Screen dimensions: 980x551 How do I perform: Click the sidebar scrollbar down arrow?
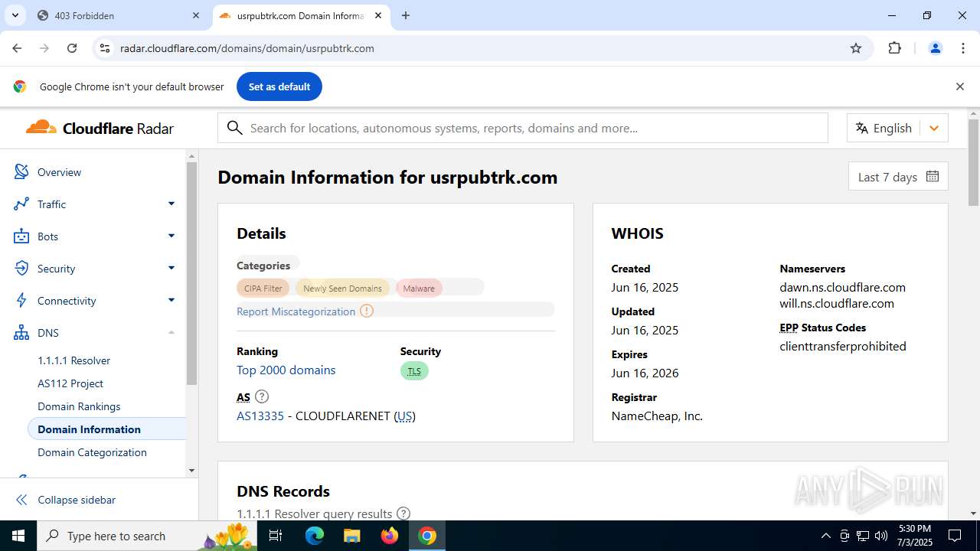point(191,471)
